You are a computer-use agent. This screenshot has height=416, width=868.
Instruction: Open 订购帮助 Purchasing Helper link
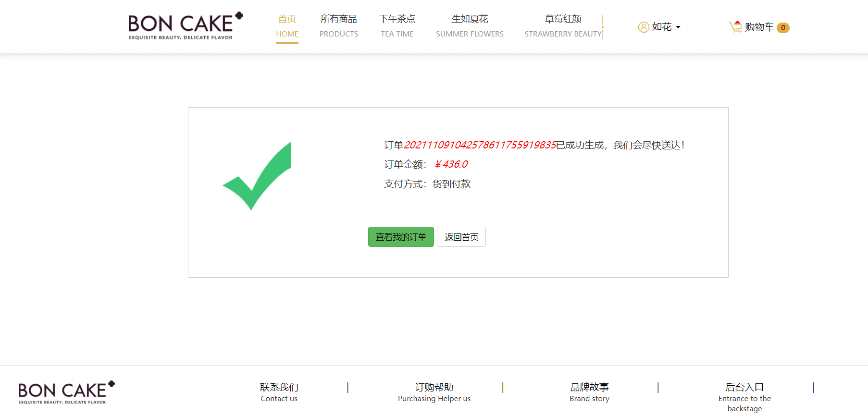[x=434, y=392]
